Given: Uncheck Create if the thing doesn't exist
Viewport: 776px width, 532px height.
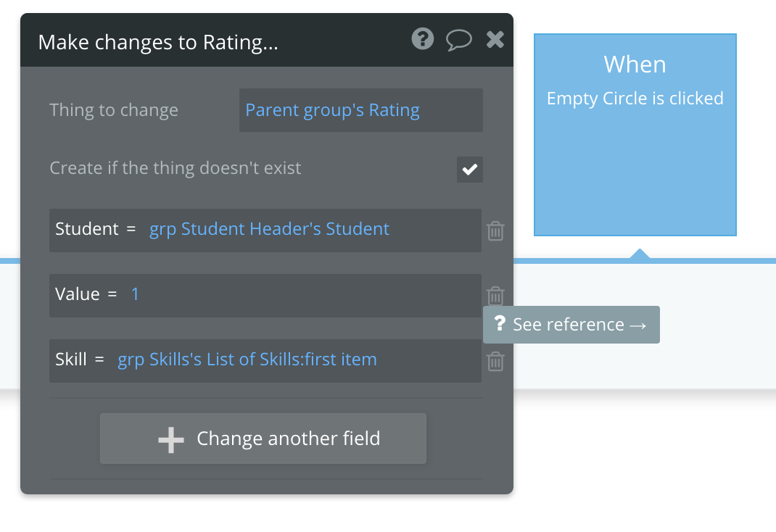Looking at the screenshot, I should (469, 170).
